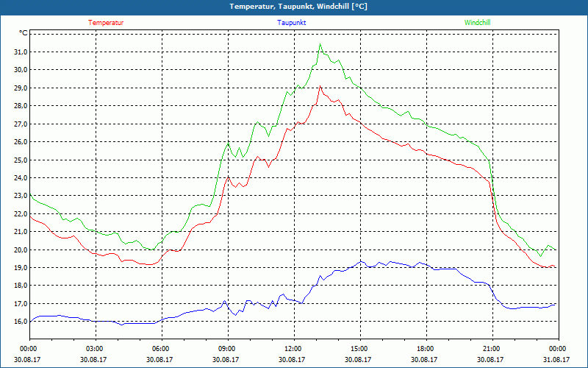The width and height of the screenshot is (588, 368).
Task: Click the 18,0 y-axis value
Action: (21, 286)
